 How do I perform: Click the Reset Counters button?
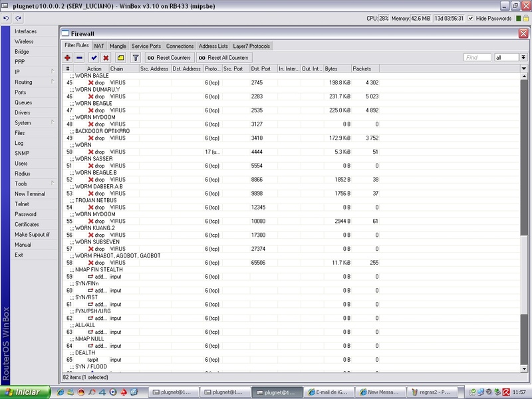(x=170, y=58)
